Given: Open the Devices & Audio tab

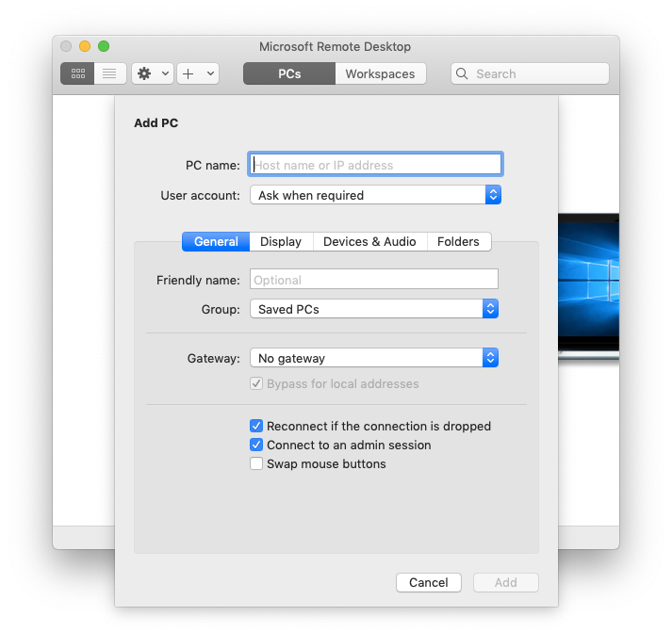Looking at the screenshot, I should coord(369,241).
